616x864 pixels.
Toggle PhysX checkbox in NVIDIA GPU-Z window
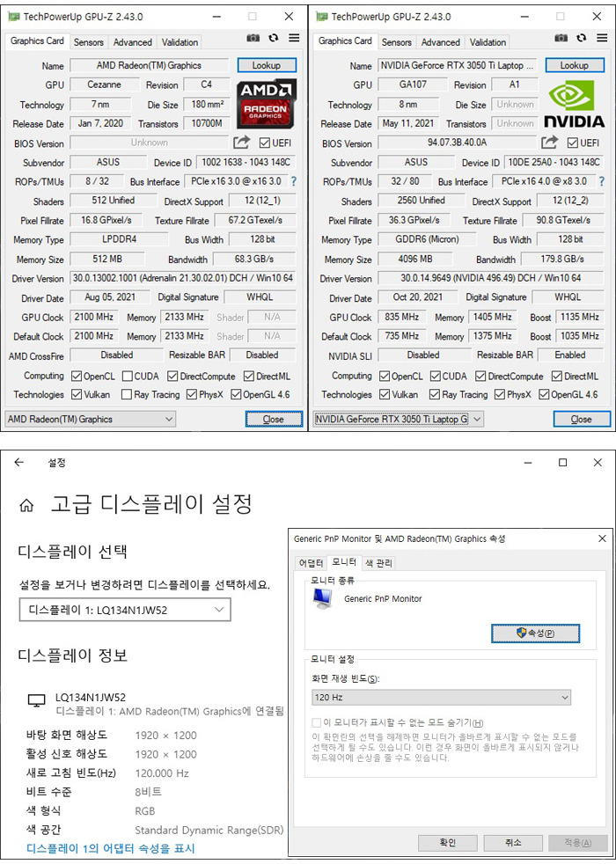click(500, 394)
